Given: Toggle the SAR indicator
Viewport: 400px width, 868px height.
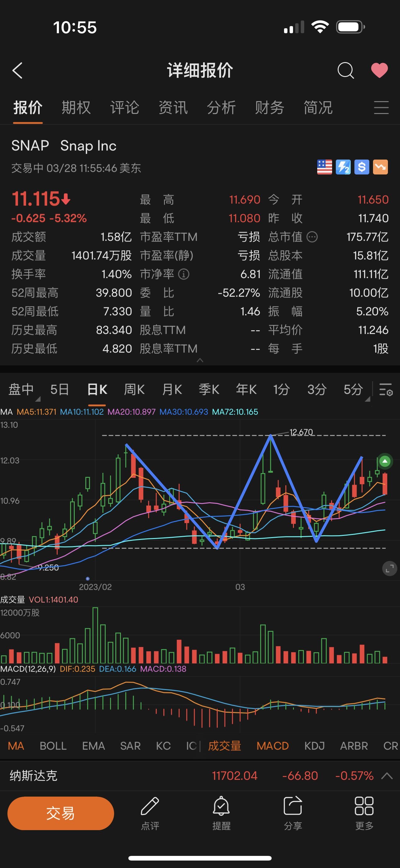Looking at the screenshot, I should 130,746.
